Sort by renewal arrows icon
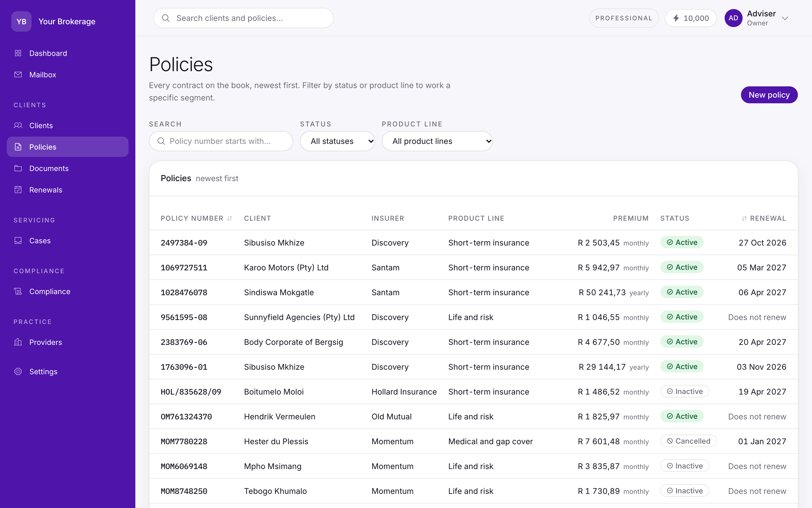Viewport: 812px width, 508px height. (x=744, y=218)
